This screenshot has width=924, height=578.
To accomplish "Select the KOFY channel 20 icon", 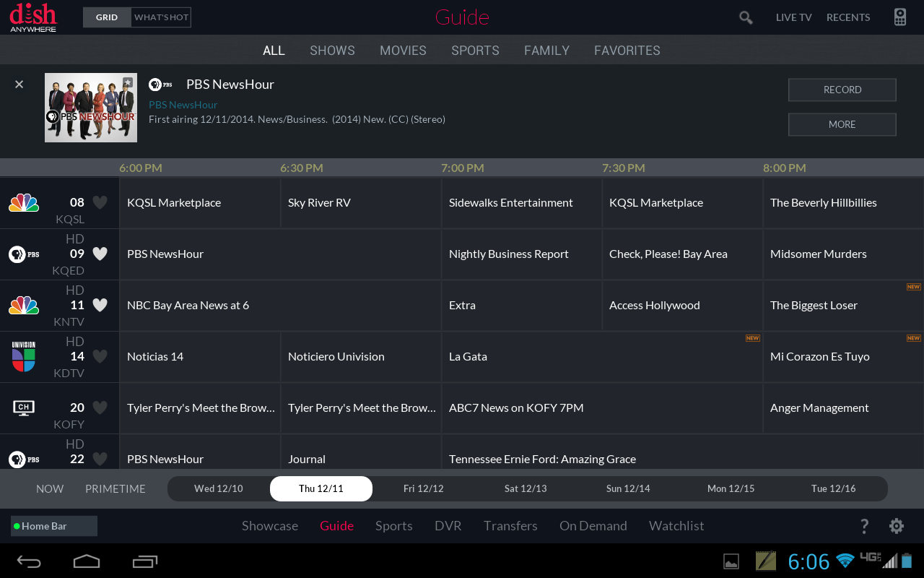I will click(x=24, y=407).
